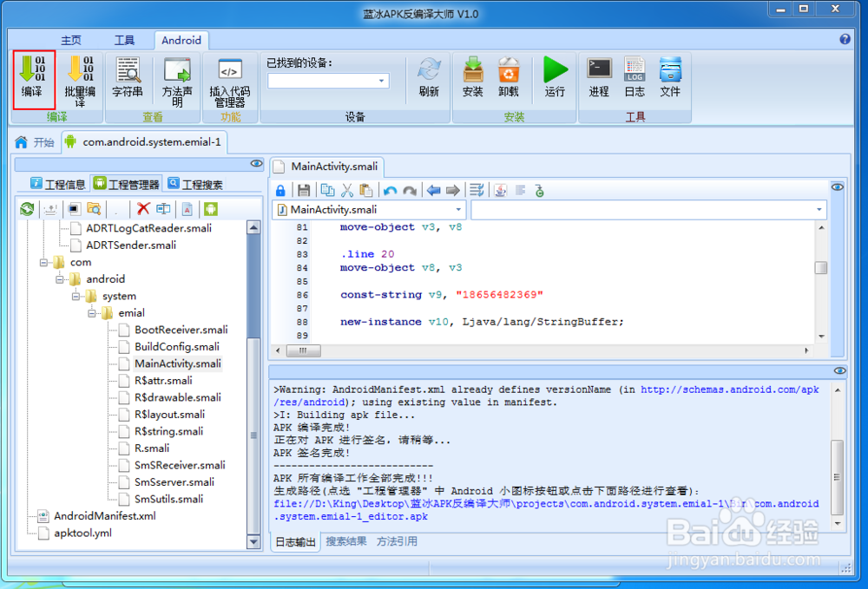Toggle the eye icon on log panel header
Viewport: 868px width, 589px height.
pyautogui.click(x=839, y=370)
